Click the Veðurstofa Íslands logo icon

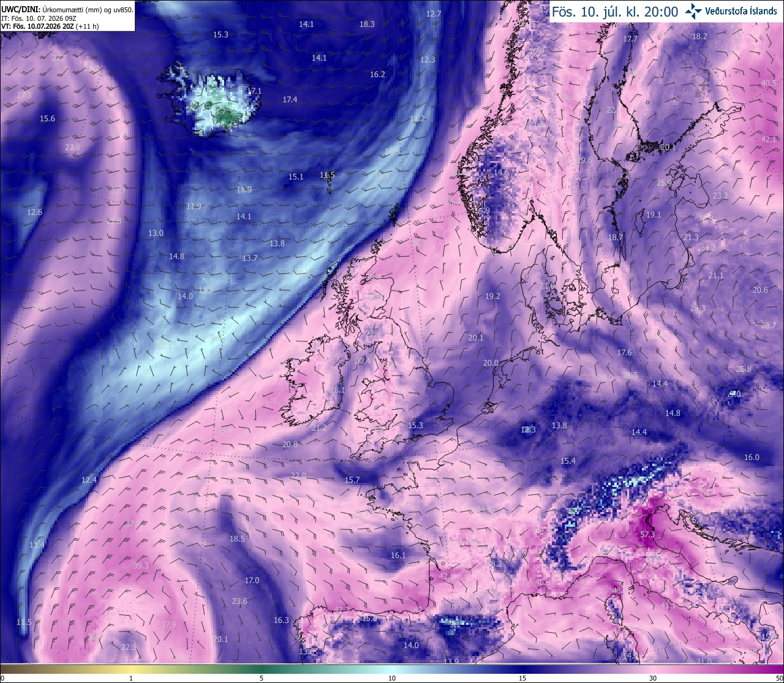(693, 10)
